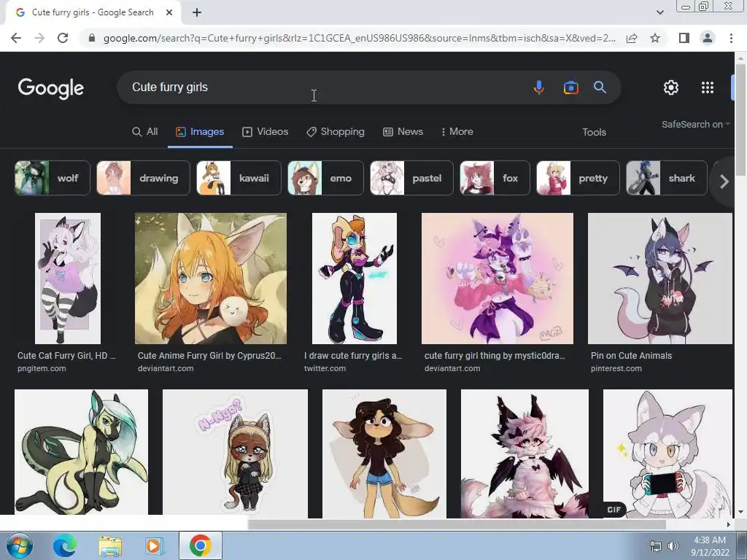Click in the search text field
This screenshot has width=747, height=560.
[x=324, y=87]
